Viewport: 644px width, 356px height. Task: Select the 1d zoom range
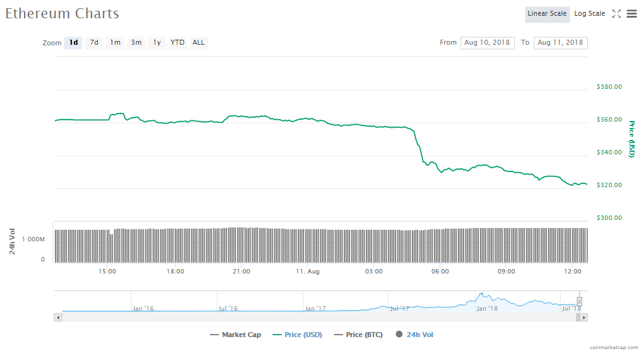[x=73, y=43]
